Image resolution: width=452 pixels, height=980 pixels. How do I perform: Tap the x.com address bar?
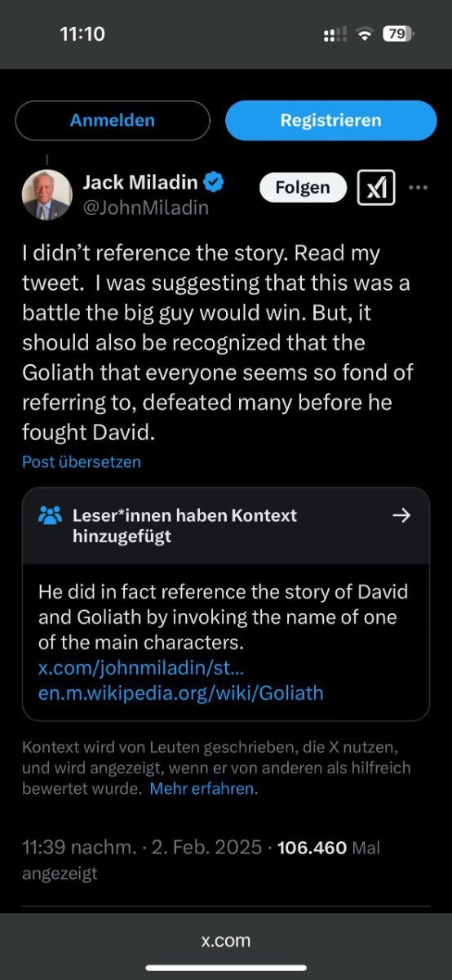coord(226,940)
